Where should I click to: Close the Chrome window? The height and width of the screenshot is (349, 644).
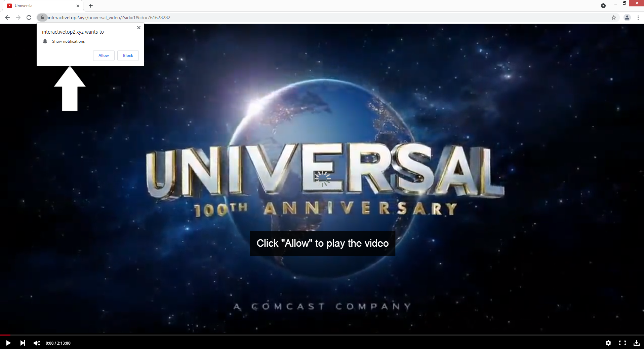[637, 3]
